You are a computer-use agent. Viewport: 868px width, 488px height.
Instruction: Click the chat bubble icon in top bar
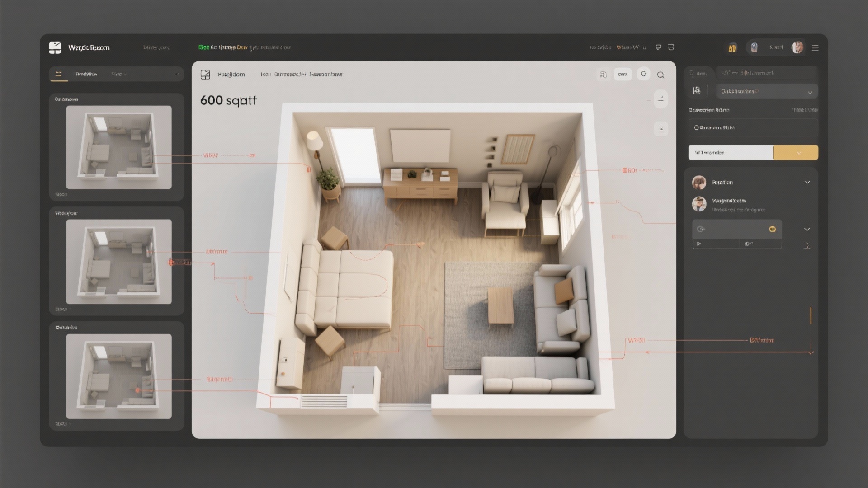point(658,47)
